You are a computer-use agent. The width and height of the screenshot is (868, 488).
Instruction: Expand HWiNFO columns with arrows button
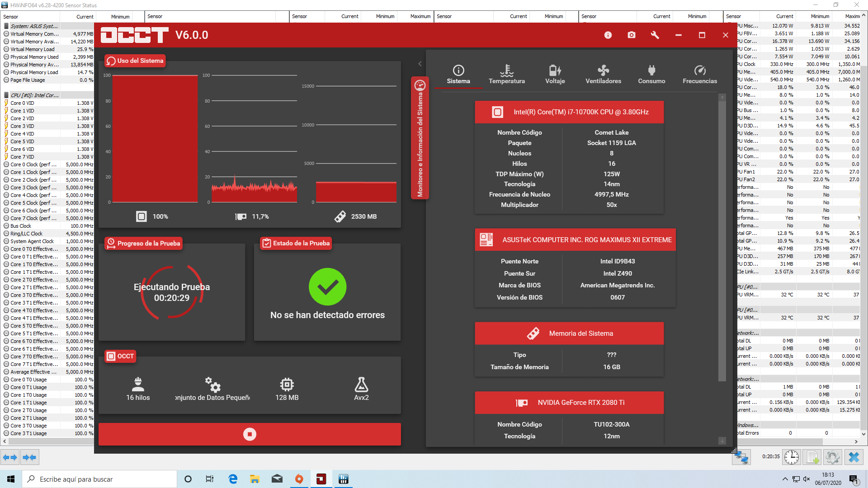[x=10, y=457]
